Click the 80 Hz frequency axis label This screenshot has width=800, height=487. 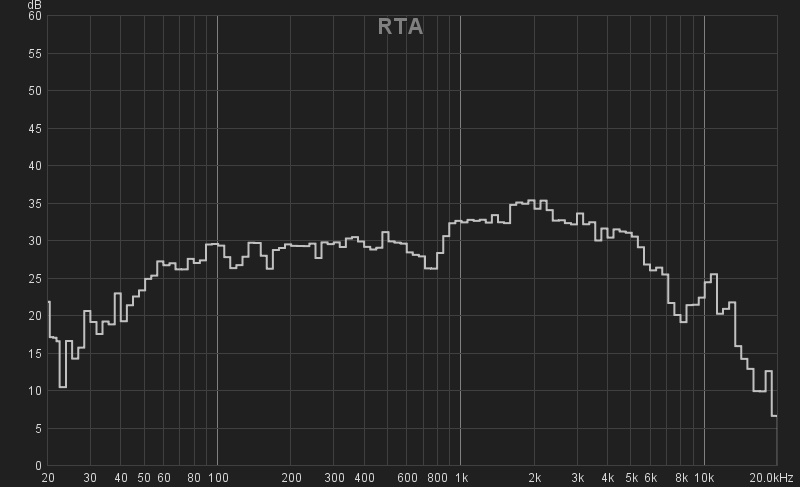[x=194, y=478]
